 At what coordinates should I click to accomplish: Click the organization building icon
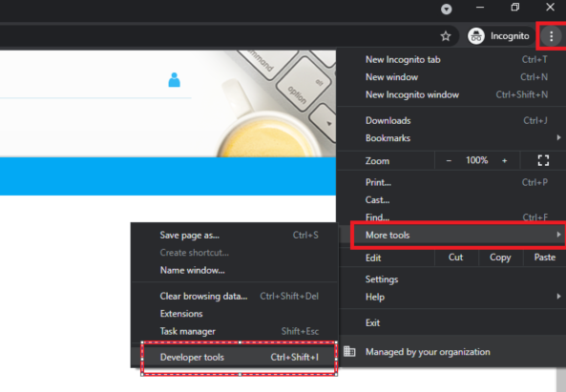point(349,351)
